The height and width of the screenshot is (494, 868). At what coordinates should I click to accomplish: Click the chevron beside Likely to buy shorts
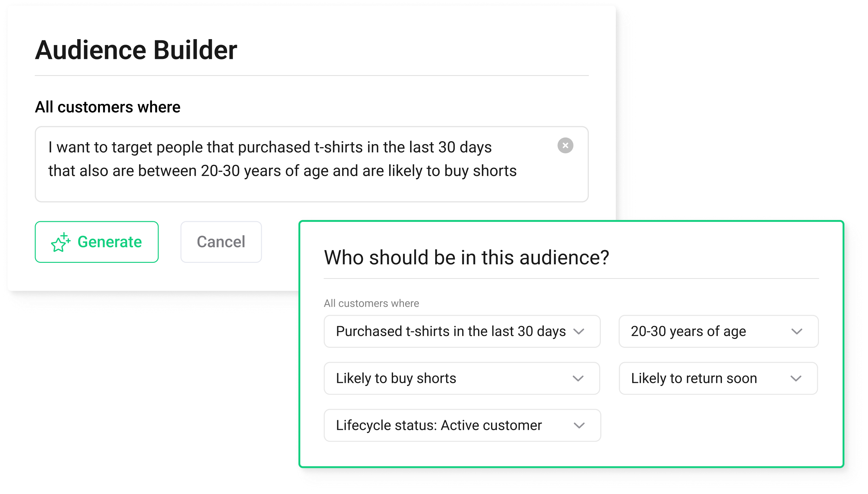(x=578, y=378)
